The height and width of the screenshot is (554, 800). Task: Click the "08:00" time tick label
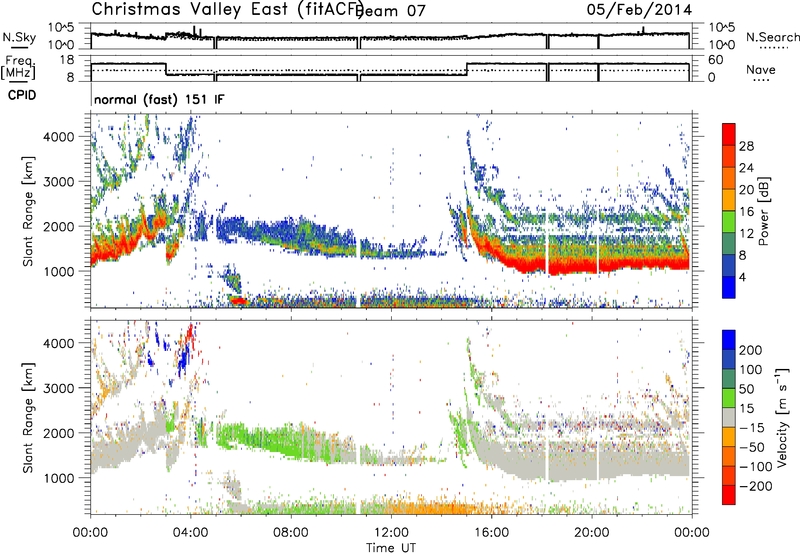click(291, 533)
